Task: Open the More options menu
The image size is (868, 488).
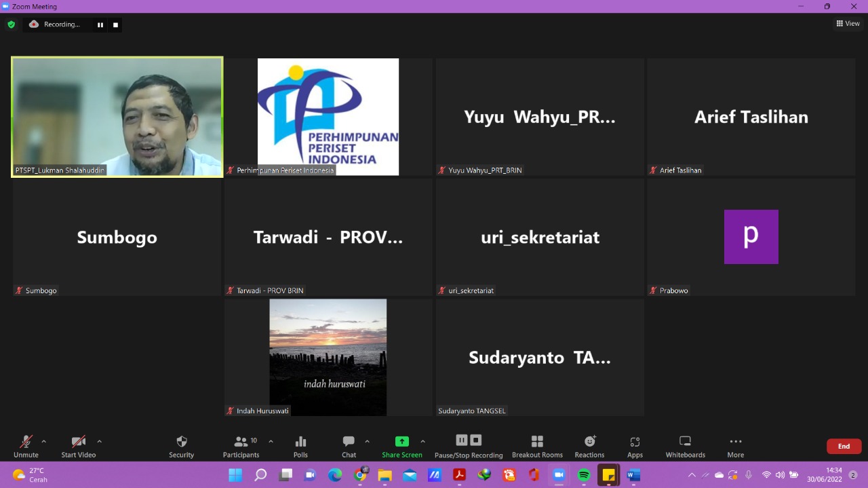Action: coord(735,446)
